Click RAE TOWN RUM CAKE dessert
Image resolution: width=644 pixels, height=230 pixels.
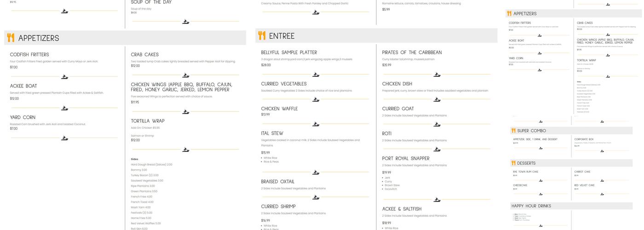coord(525,172)
